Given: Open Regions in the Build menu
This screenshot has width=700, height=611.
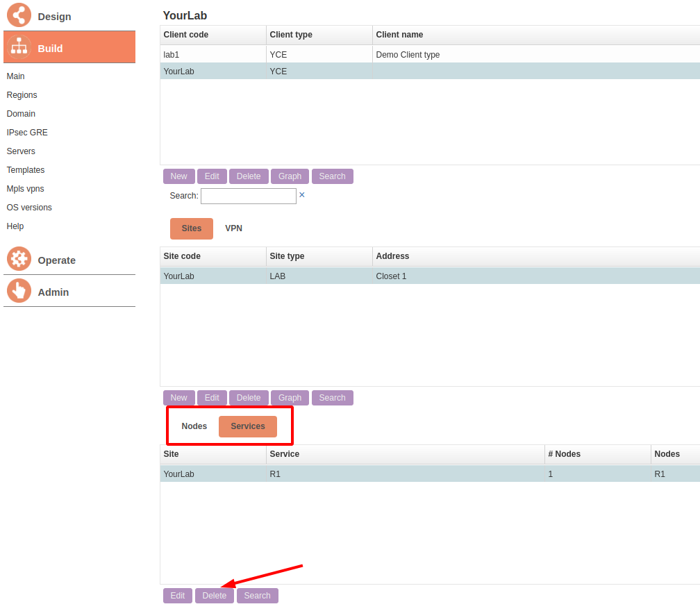Looking at the screenshot, I should click(22, 95).
